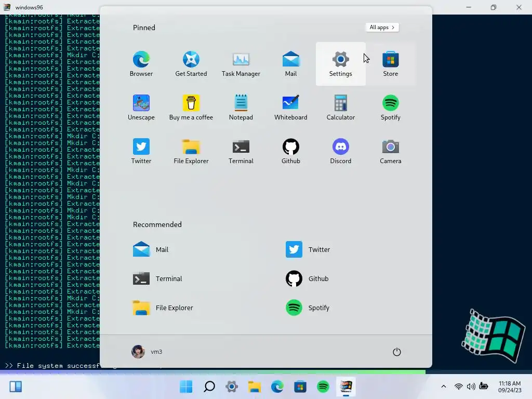
Task: Open Settings from pinned apps
Action: (x=341, y=64)
